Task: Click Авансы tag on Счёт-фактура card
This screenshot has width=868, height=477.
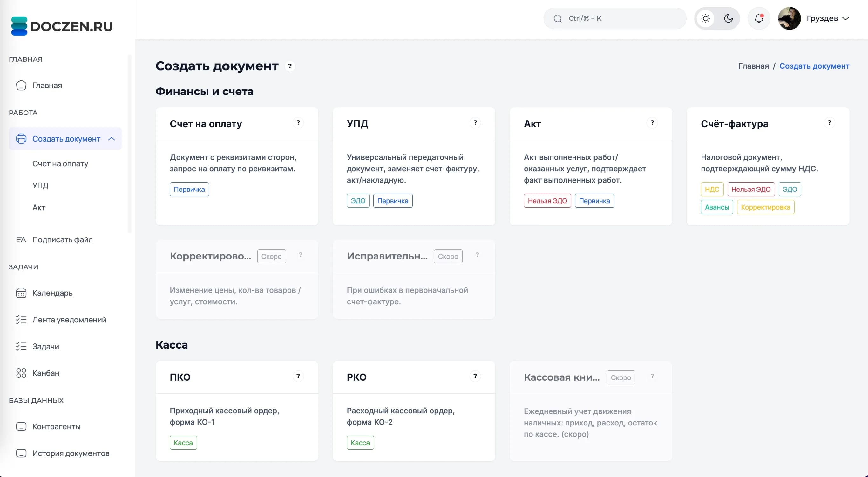Action: (x=717, y=207)
